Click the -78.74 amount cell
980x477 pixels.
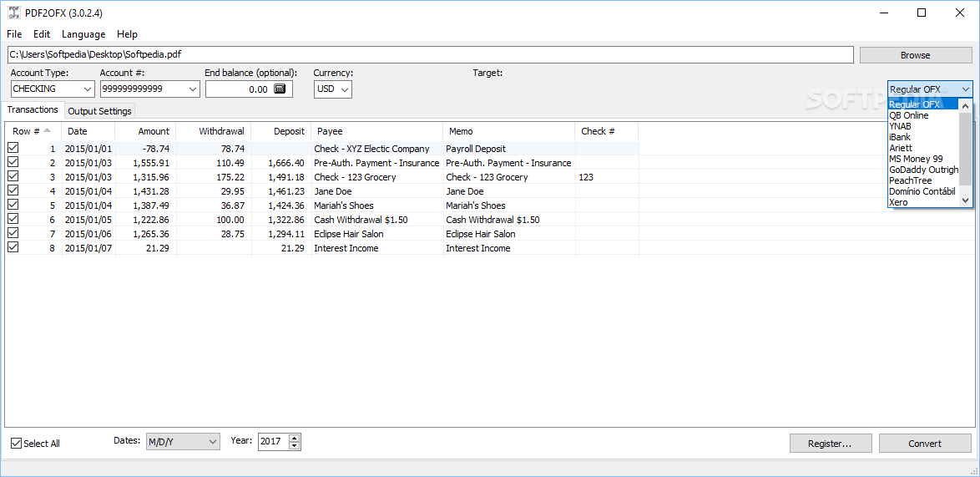tap(145, 149)
